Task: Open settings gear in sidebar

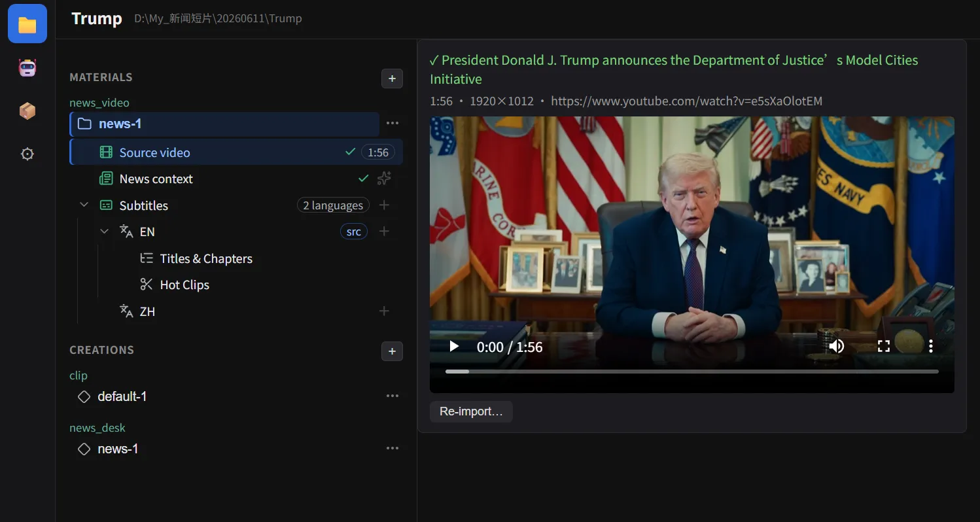Action: [27, 154]
